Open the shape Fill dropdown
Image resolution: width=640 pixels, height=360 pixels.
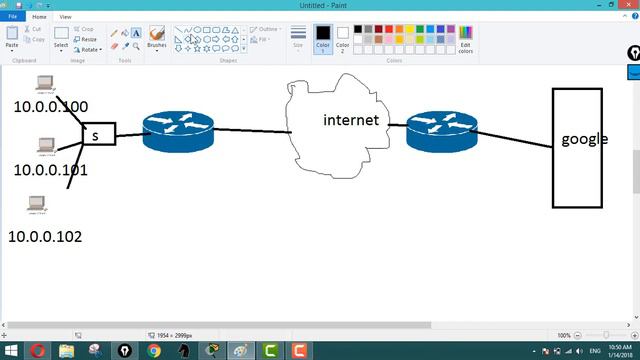261,40
